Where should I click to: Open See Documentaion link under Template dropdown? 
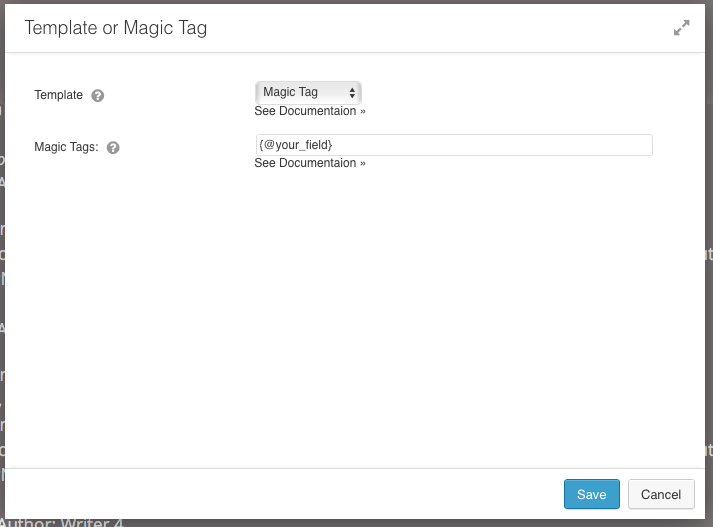(310, 111)
